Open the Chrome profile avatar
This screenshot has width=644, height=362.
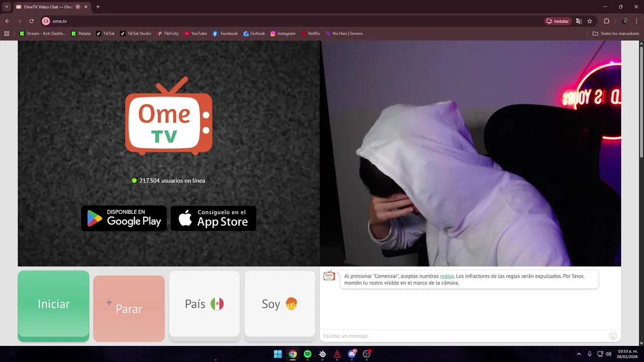click(x=624, y=21)
